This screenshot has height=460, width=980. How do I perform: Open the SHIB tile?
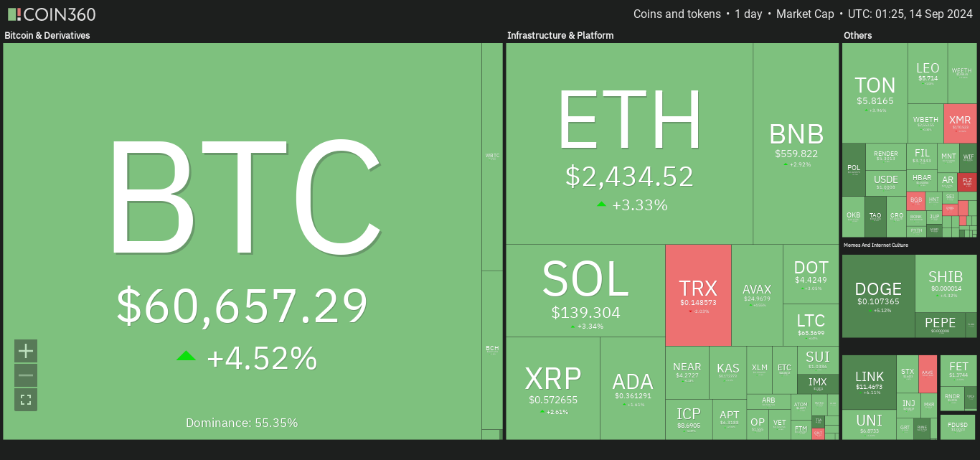946,283
